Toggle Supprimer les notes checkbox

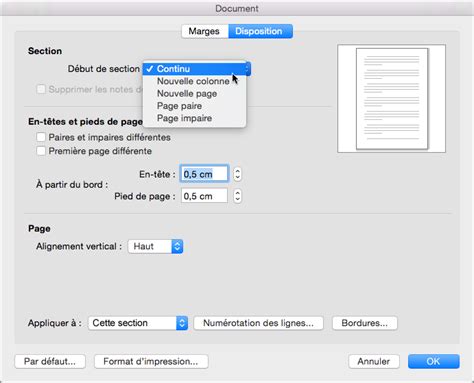pos(41,89)
